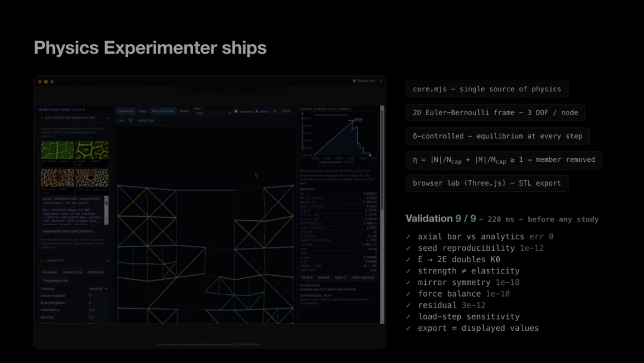Image resolution: width=644 pixels, height=363 pixels.
Task: Select the white radial web reference thumbnail
Action: (92, 178)
